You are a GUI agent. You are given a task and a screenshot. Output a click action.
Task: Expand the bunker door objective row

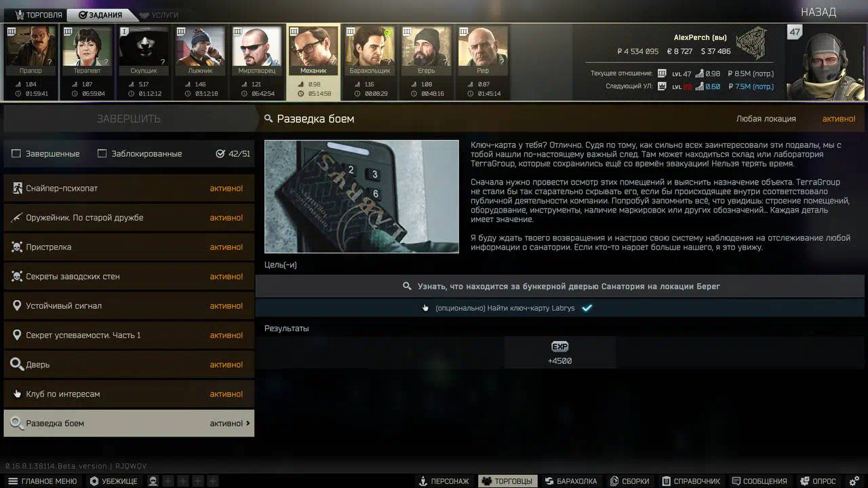559,286
